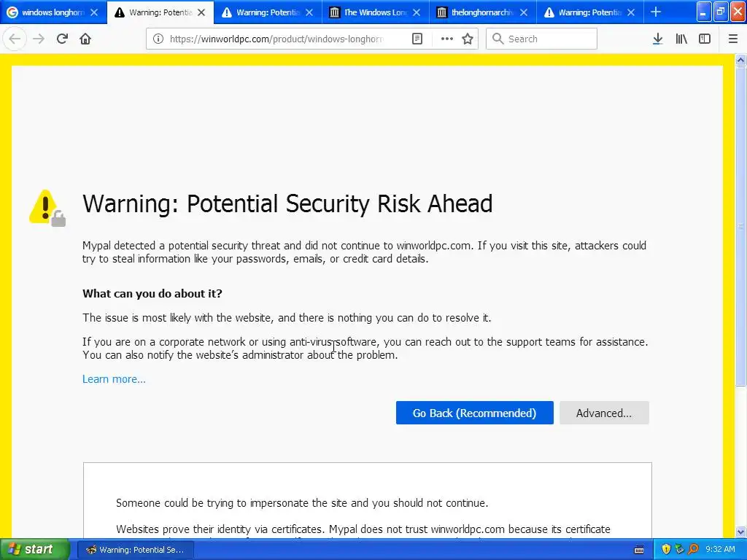Click the 'Warning: Potential Security Risk Ahead' heading
The height and width of the screenshot is (560, 747).
tap(287, 204)
